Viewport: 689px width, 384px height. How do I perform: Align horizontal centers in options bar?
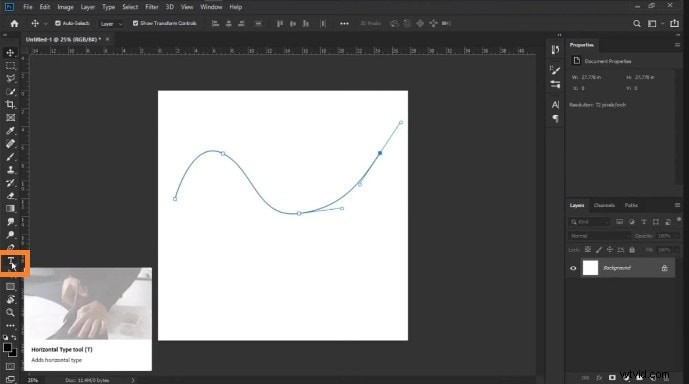pos(228,24)
